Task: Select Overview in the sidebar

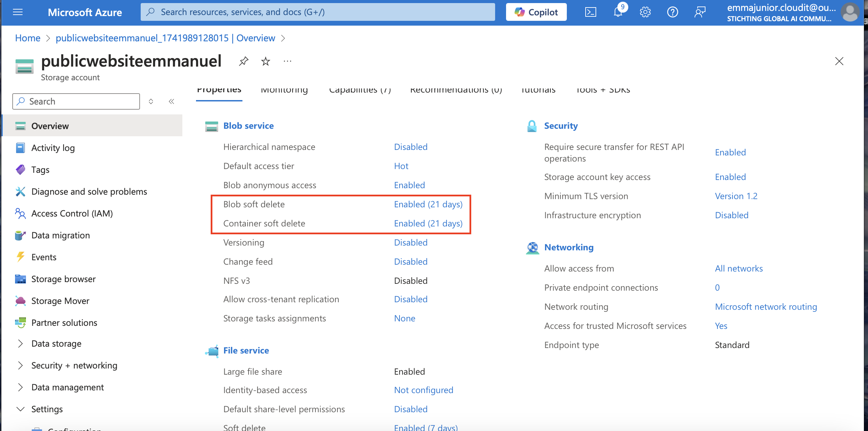Action: pos(92,126)
